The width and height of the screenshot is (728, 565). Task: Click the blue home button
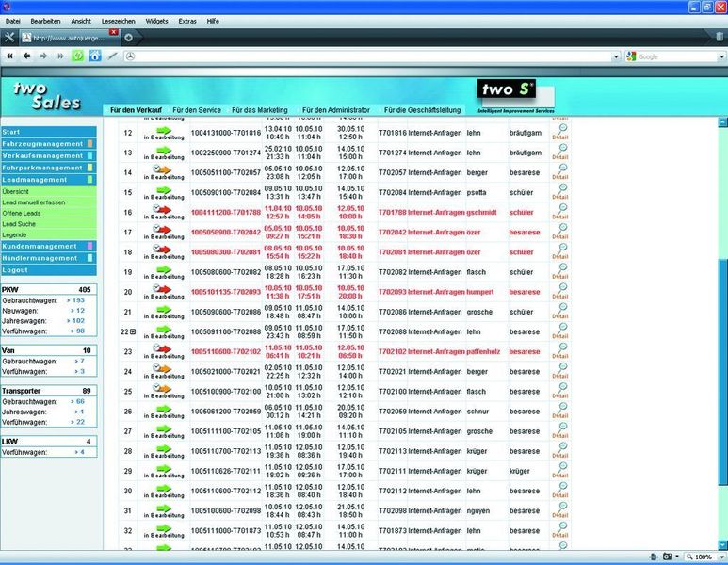(95, 56)
